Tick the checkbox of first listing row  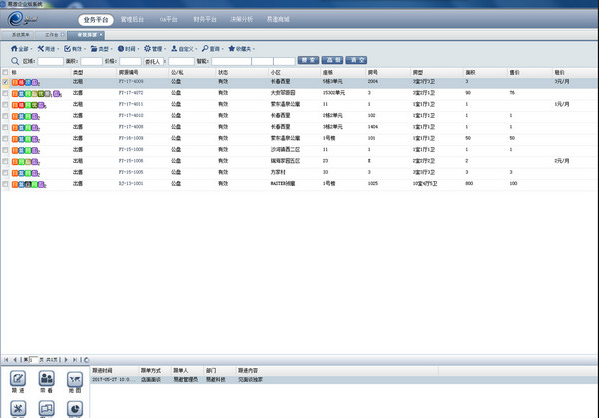pos(5,82)
